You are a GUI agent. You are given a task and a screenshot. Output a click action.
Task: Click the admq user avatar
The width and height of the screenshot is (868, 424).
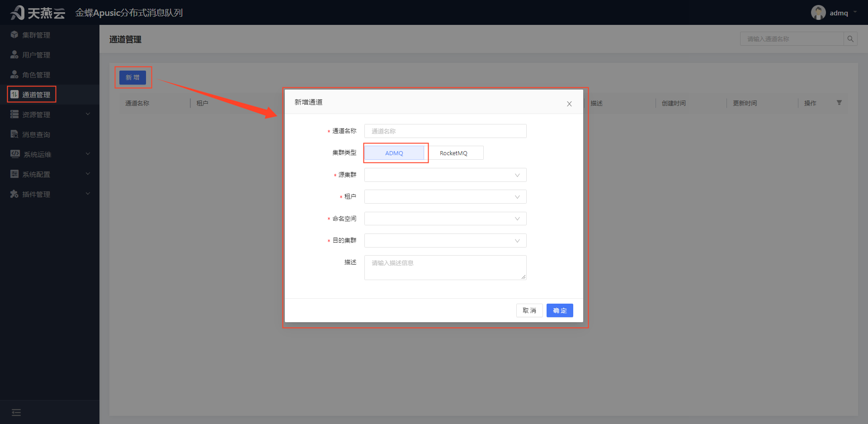pyautogui.click(x=818, y=13)
